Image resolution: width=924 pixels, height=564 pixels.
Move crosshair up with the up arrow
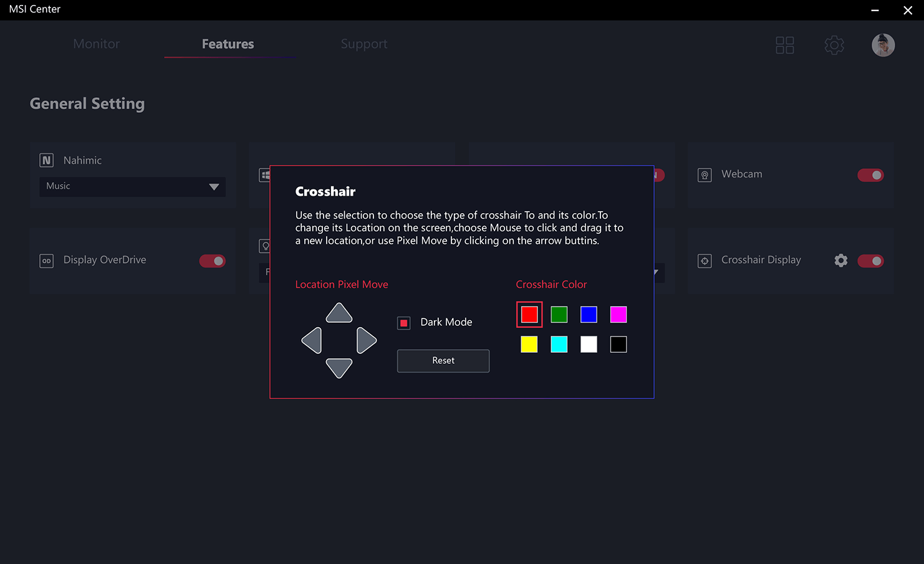pyautogui.click(x=339, y=313)
